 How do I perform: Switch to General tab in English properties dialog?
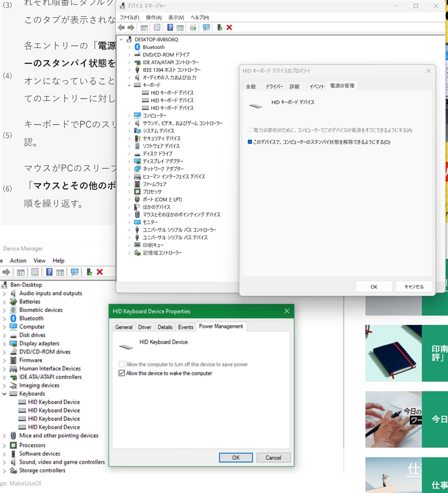point(124,327)
